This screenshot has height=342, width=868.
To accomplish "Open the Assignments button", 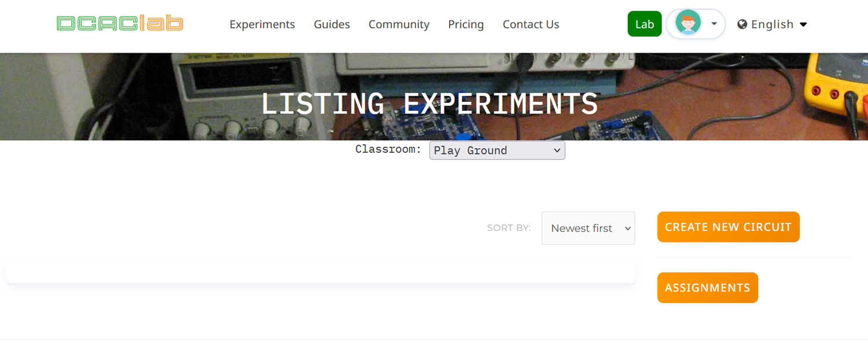I will (708, 288).
